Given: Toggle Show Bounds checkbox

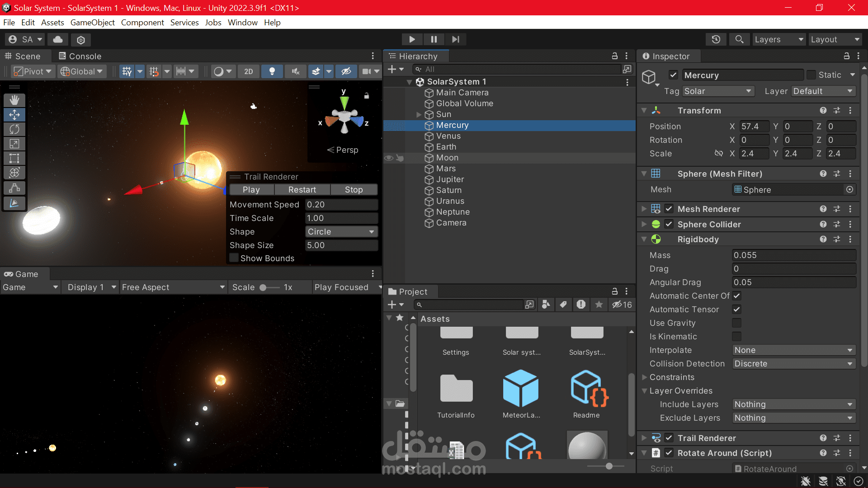Looking at the screenshot, I should (x=234, y=258).
